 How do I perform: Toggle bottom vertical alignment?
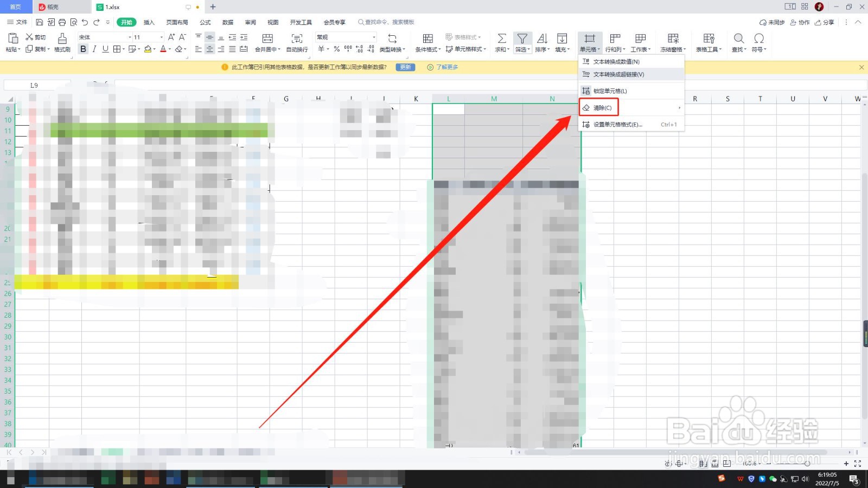221,37
